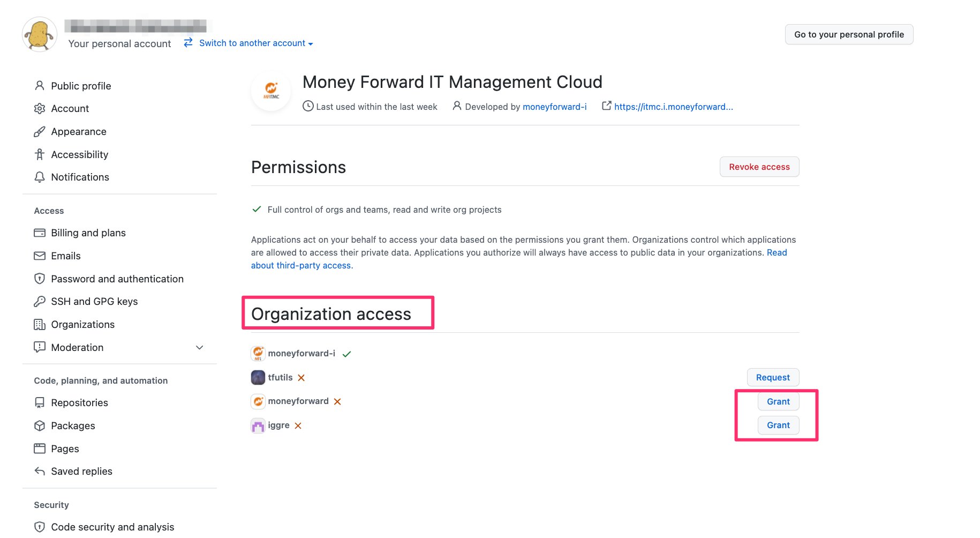The image size is (980, 538).
Task: Click the Account gear icon
Action: [x=40, y=109]
